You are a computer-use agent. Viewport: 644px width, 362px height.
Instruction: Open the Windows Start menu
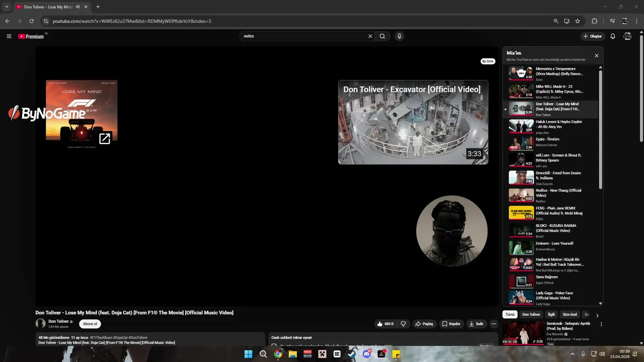tap(249, 354)
